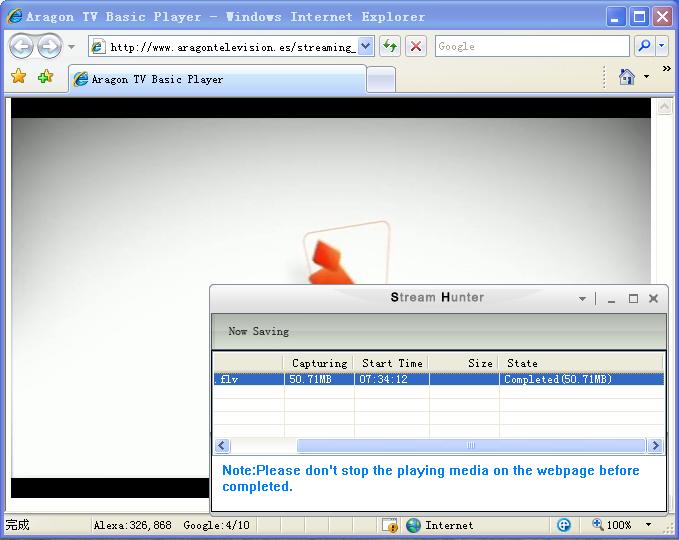
Task: Click the zoom level magnifier icon
Action: click(x=598, y=524)
